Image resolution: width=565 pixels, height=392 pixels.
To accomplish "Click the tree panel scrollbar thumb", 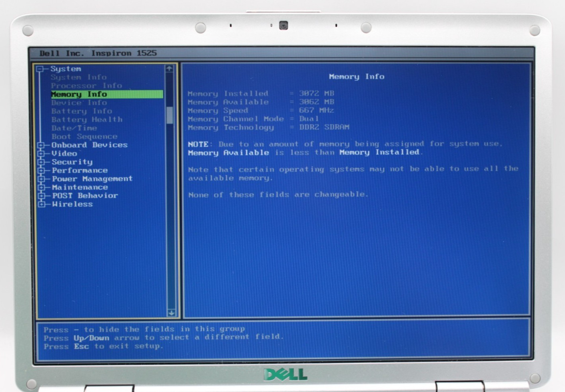I will coord(170,115).
